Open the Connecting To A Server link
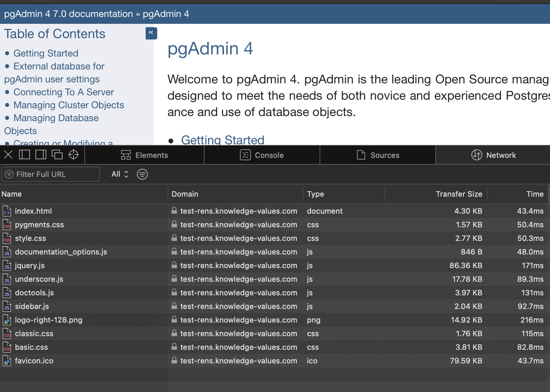The height and width of the screenshot is (392, 550). click(x=63, y=92)
